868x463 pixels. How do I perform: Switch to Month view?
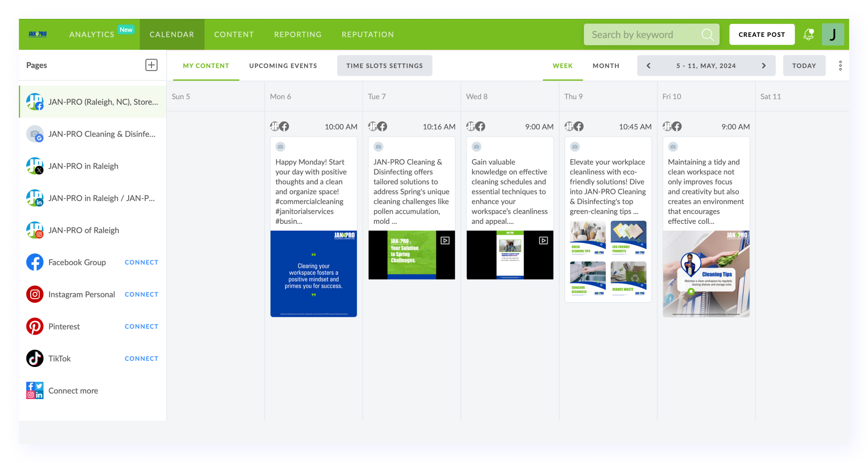(x=606, y=65)
